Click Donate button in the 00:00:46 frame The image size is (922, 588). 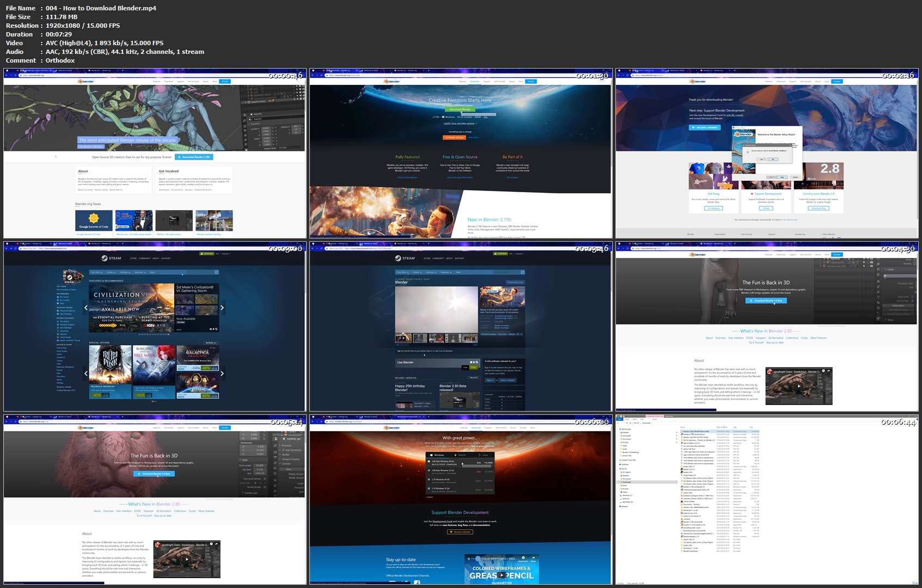pos(225,81)
